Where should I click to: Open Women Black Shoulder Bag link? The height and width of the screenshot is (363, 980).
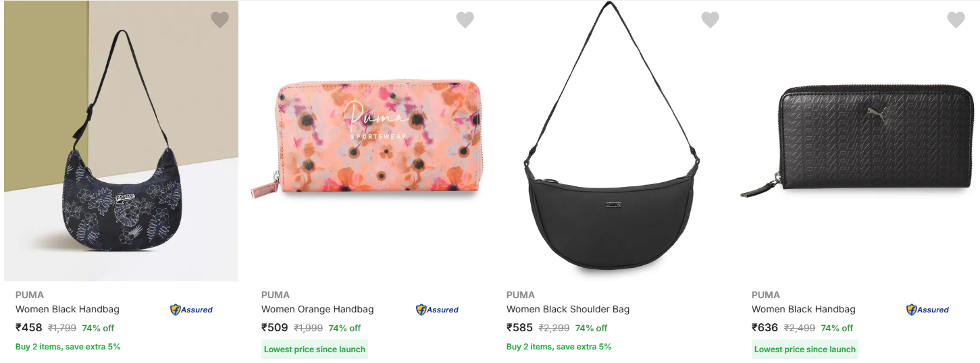(568, 310)
